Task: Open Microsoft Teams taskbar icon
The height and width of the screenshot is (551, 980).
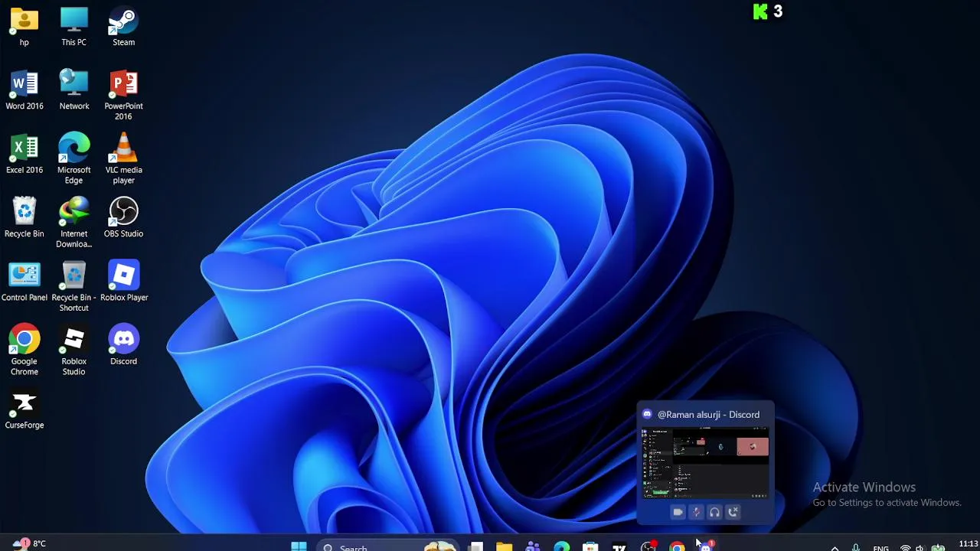Action: point(533,546)
